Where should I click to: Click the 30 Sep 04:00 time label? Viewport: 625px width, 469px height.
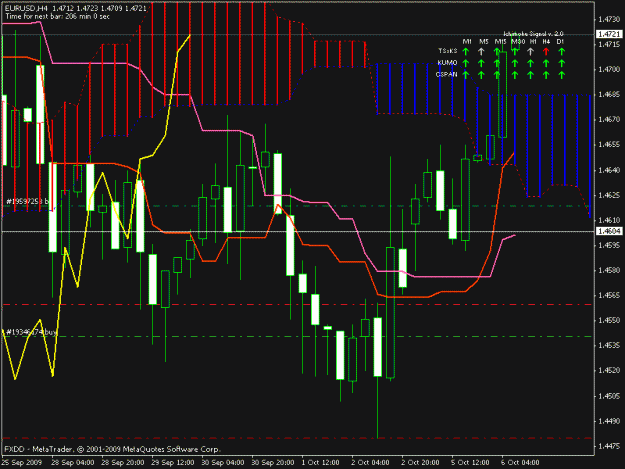(x=223, y=462)
